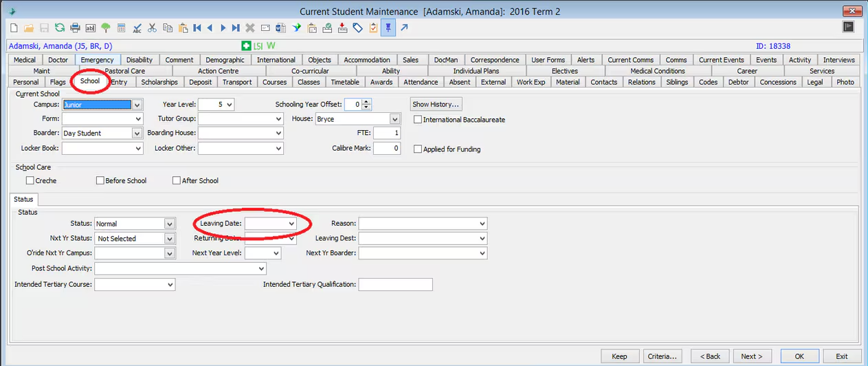Open the House dropdown showing Bryce

(x=394, y=120)
